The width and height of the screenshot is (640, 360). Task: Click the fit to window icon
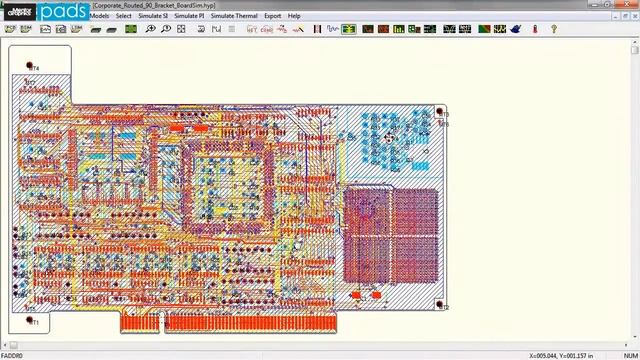pos(181,29)
